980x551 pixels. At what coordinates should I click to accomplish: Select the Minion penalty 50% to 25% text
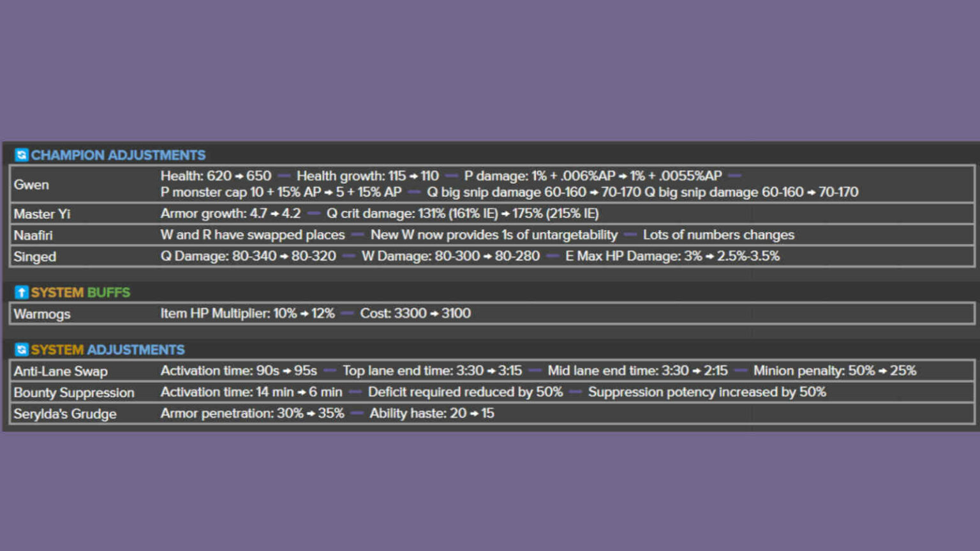click(x=835, y=371)
